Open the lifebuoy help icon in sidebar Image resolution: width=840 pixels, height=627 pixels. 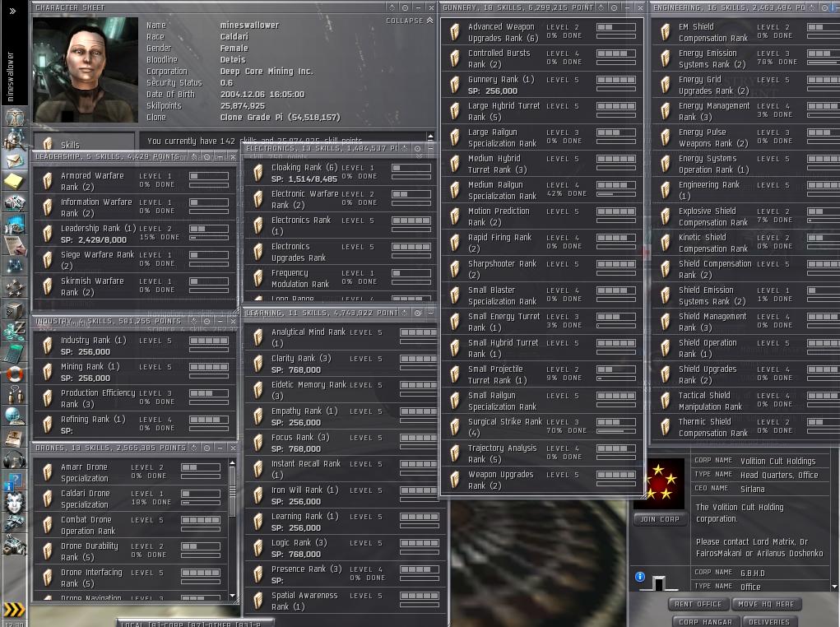15,374
